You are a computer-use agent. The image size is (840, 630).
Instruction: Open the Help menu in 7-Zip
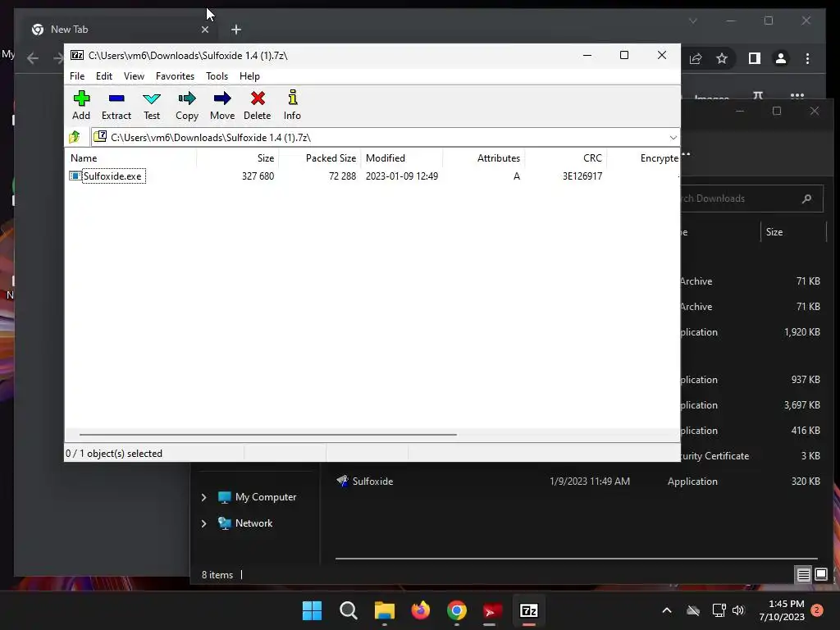249,76
